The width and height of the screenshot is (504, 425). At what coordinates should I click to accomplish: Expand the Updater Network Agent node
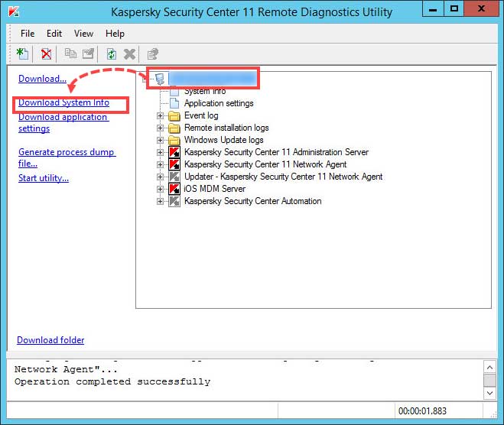tap(160, 177)
